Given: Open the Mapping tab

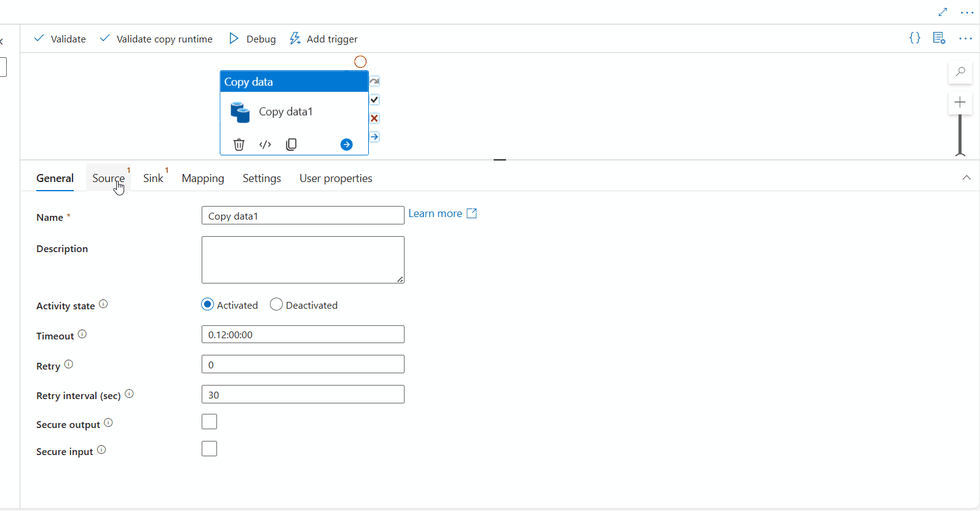Looking at the screenshot, I should 203,178.
